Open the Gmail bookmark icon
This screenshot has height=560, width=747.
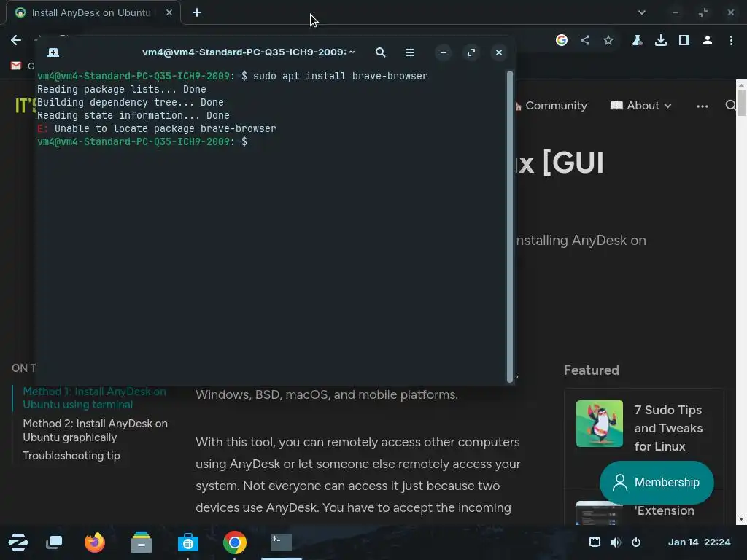(x=16, y=66)
